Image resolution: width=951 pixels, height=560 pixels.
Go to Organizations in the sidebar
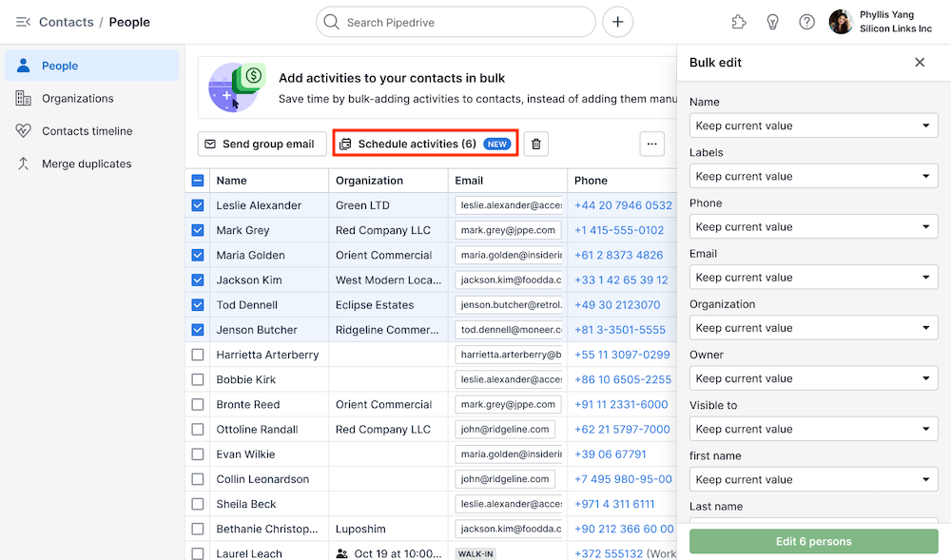coord(77,99)
